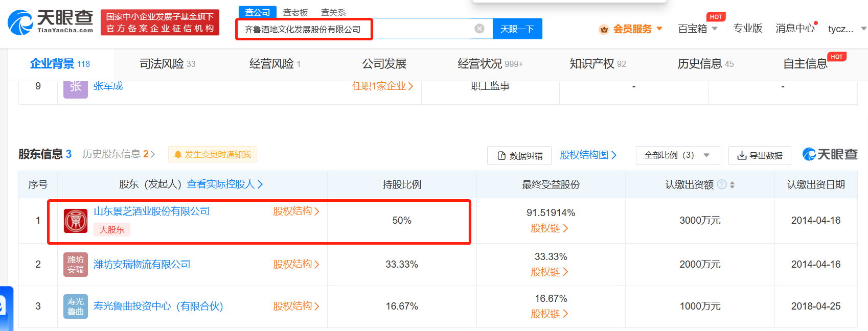Click the crown icon beside 会员服务

click(604, 29)
